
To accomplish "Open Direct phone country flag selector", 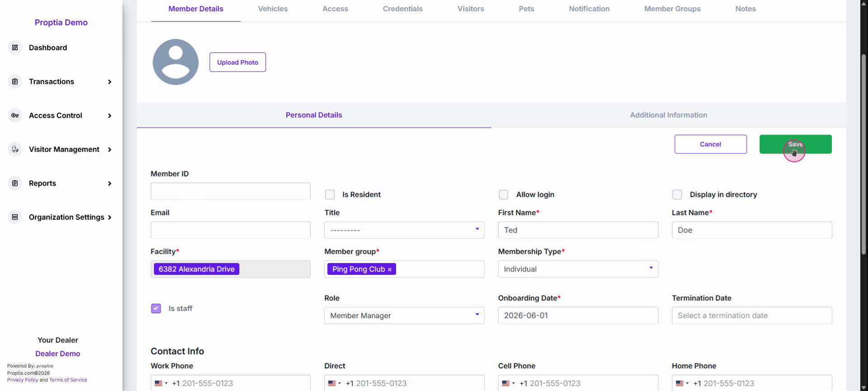I will [335, 383].
